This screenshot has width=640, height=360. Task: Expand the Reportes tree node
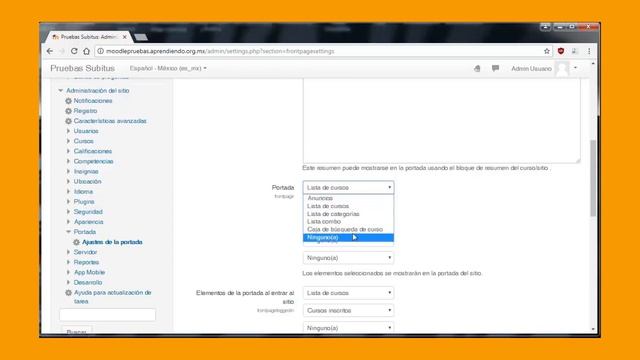click(68, 262)
